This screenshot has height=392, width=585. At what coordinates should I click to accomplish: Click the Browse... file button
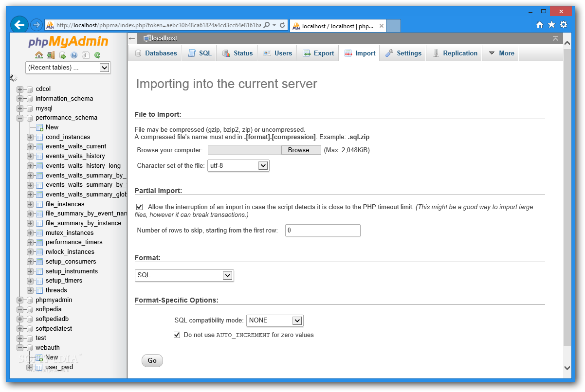(301, 150)
